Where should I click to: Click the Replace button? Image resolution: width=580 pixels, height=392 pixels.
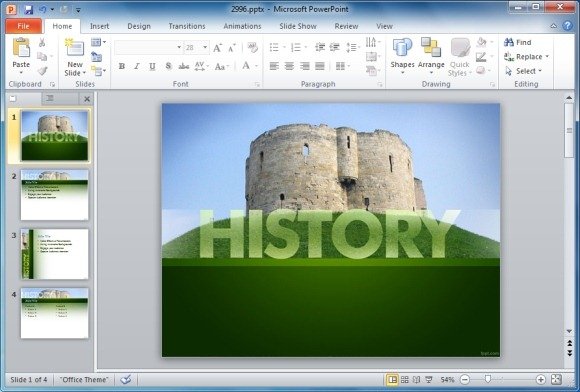pyautogui.click(x=526, y=57)
